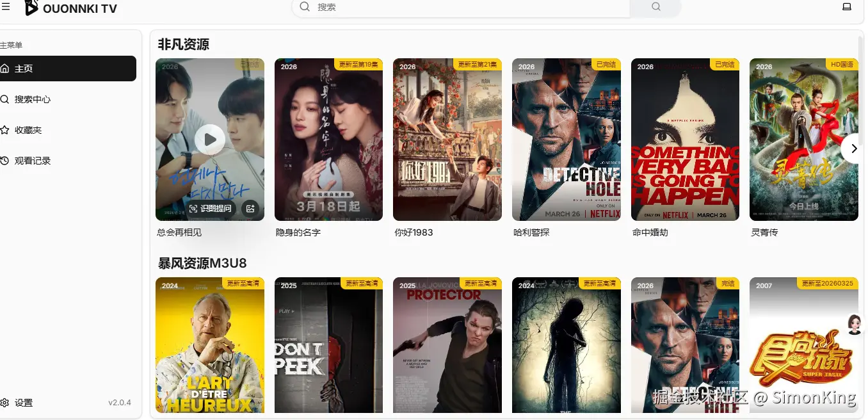
Task: Click the cartoon avatar assistant icon
Action: tap(855, 325)
